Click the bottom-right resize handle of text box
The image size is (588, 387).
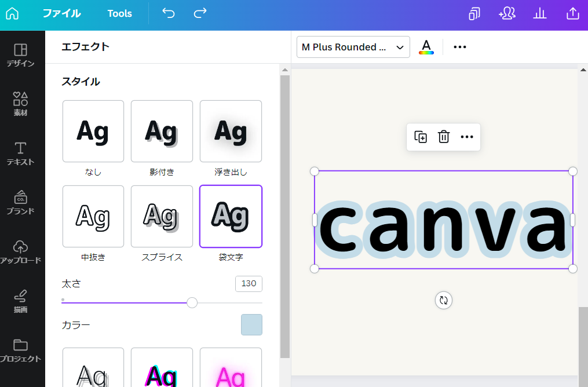pyautogui.click(x=572, y=268)
